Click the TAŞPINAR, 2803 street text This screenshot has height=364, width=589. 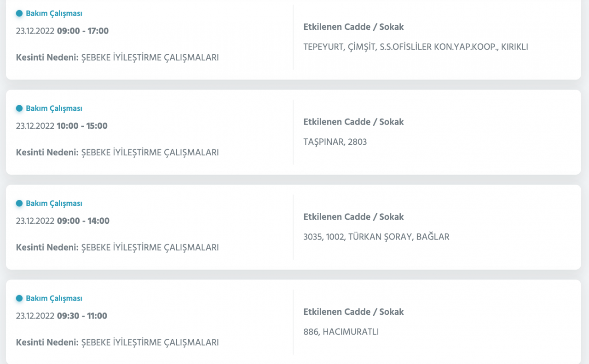[x=335, y=142]
